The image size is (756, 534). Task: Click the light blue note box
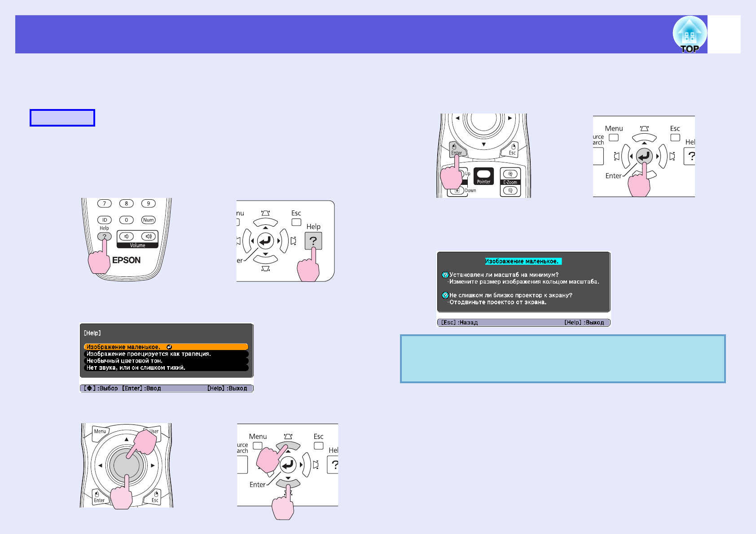(x=563, y=359)
